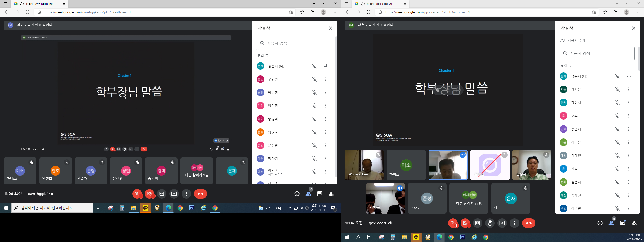Image resolution: width=644 pixels, height=242 pixels.
Task: Click present screen button in swn-hggk-inp meeting
Action: point(174,194)
